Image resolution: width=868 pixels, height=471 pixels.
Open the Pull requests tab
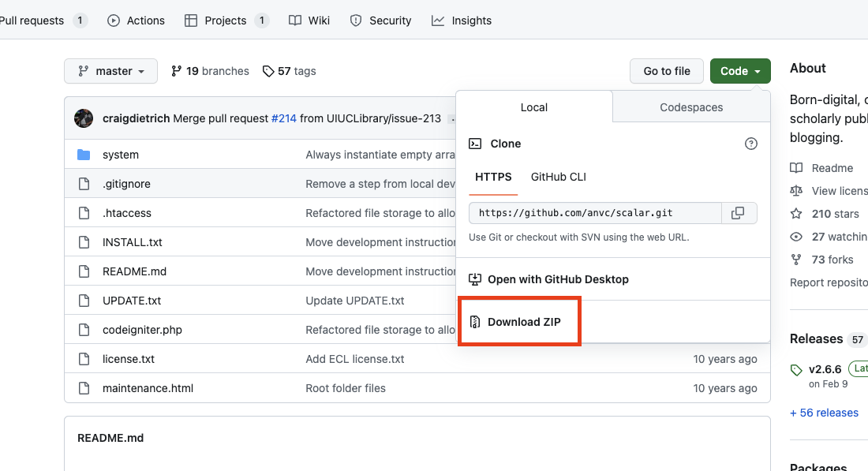click(43, 21)
